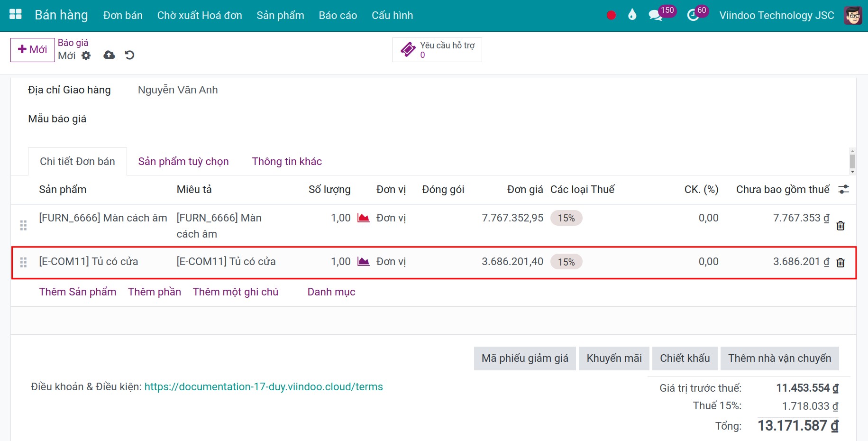Delete the Tủ có cửa order line

pos(841,263)
